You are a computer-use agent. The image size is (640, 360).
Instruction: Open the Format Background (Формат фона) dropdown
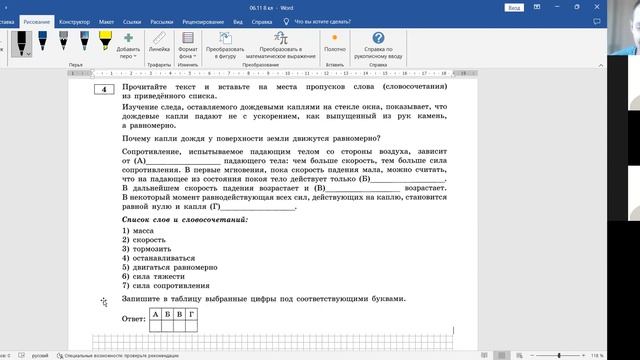pos(188,46)
